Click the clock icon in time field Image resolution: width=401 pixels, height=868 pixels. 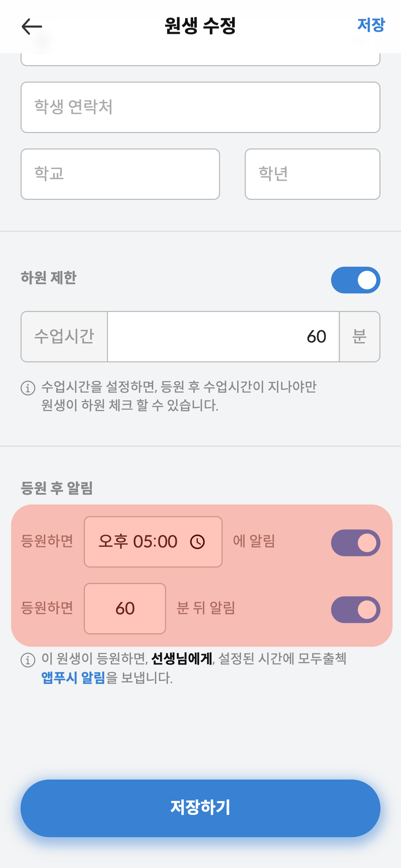point(197,542)
